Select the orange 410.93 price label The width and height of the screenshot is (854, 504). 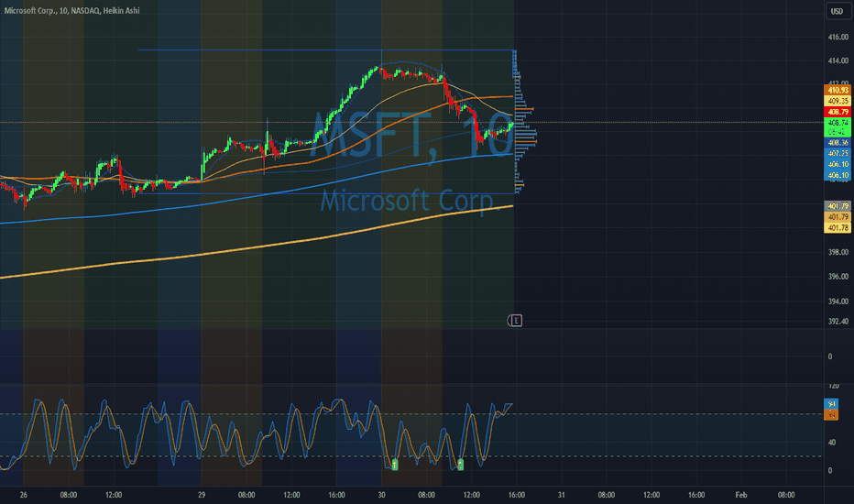pyautogui.click(x=838, y=90)
